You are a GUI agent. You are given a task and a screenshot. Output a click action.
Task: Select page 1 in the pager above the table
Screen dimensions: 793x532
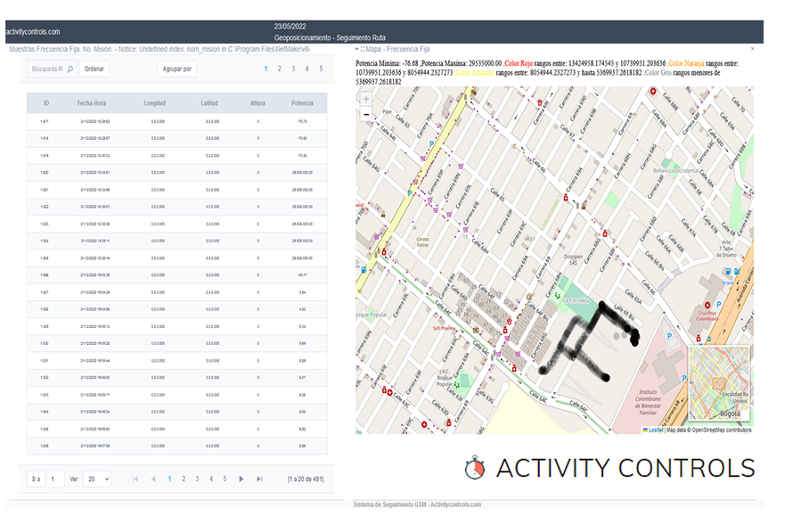(266, 69)
